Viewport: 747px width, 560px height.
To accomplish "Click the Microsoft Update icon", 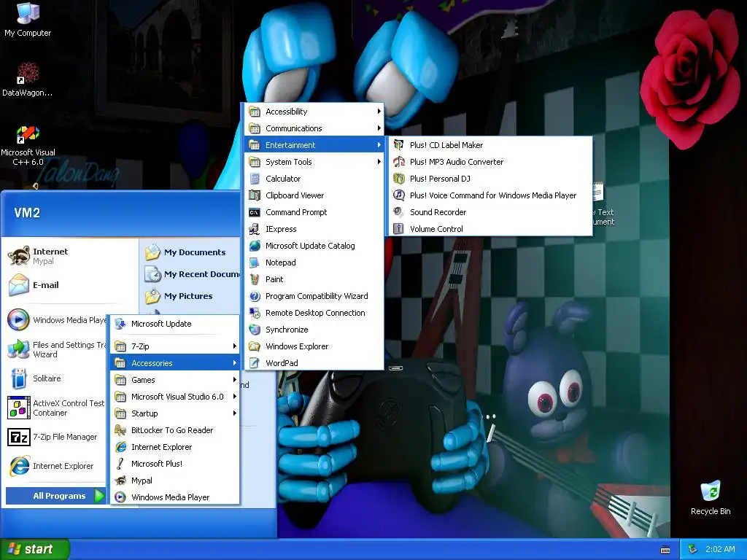I will point(120,324).
